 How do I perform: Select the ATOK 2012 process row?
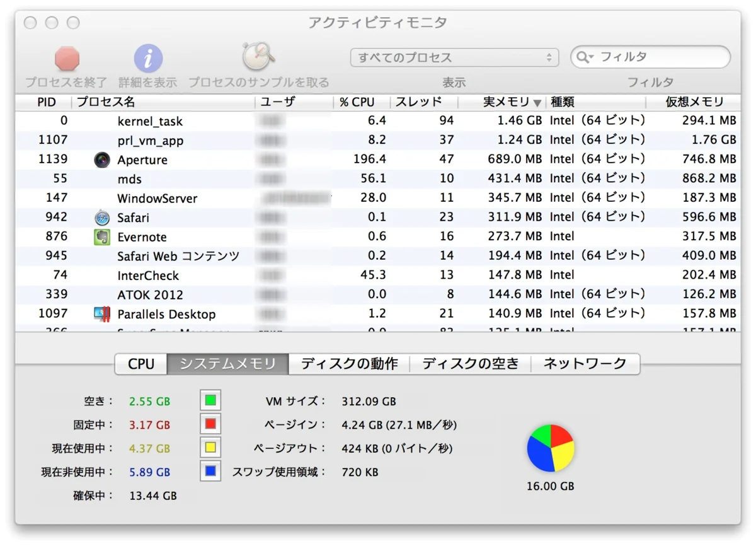(x=378, y=294)
